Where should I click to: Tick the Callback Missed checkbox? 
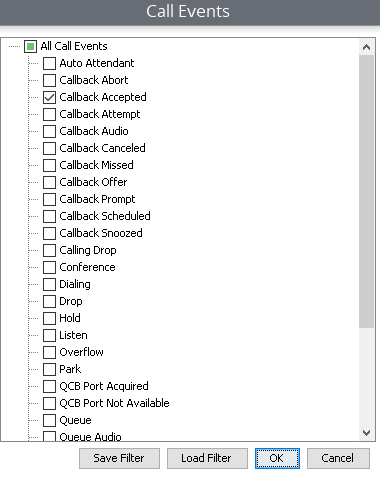click(x=49, y=165)
